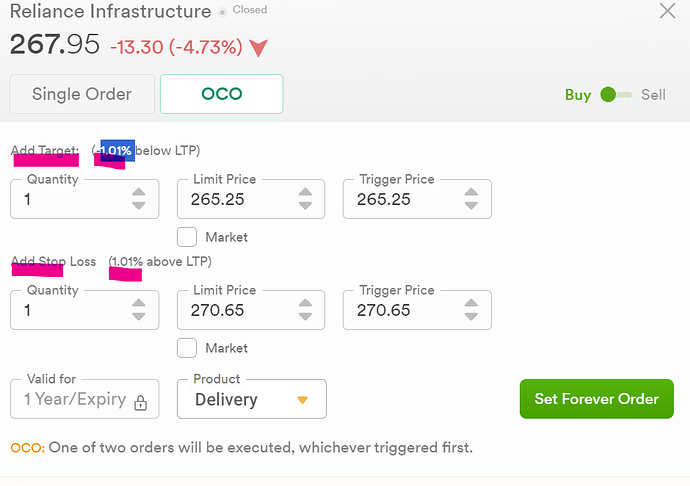
Task: Open the Product Delivery dropdown
Action: (252, 399)
